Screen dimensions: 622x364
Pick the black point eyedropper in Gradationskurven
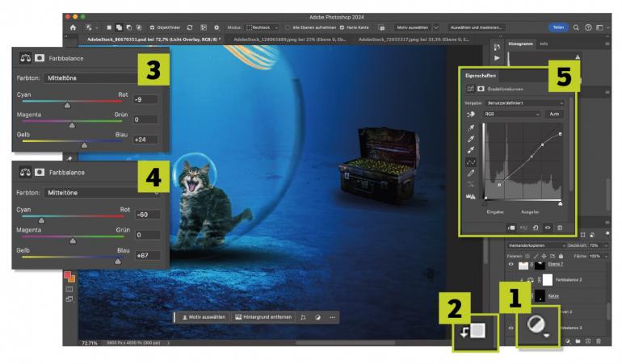(x=471, y=128)
